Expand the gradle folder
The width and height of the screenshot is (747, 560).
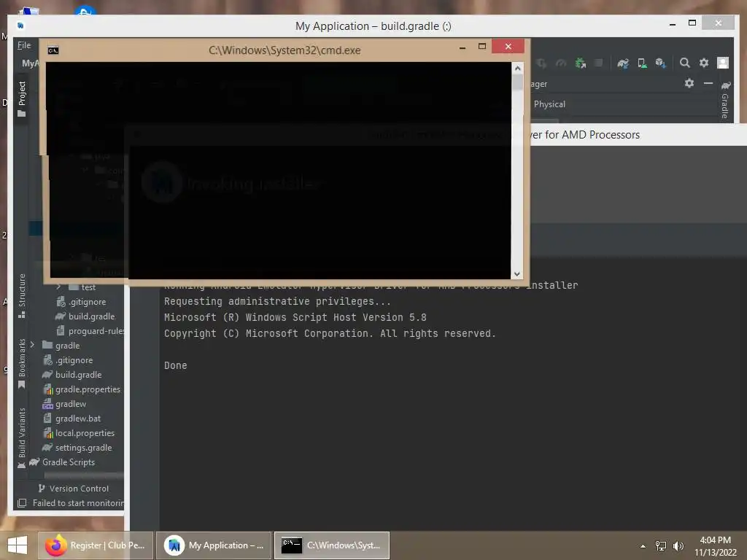pyautogui.click(x=32, y=345)
